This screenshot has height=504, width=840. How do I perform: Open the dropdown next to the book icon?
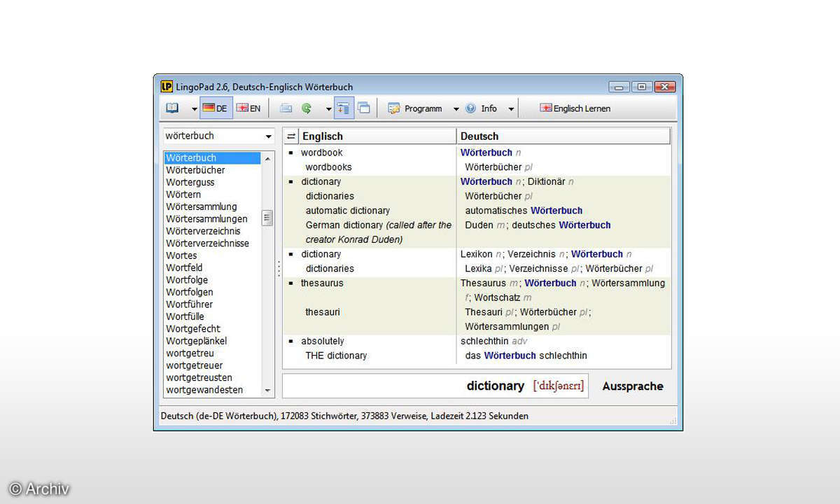194,109
